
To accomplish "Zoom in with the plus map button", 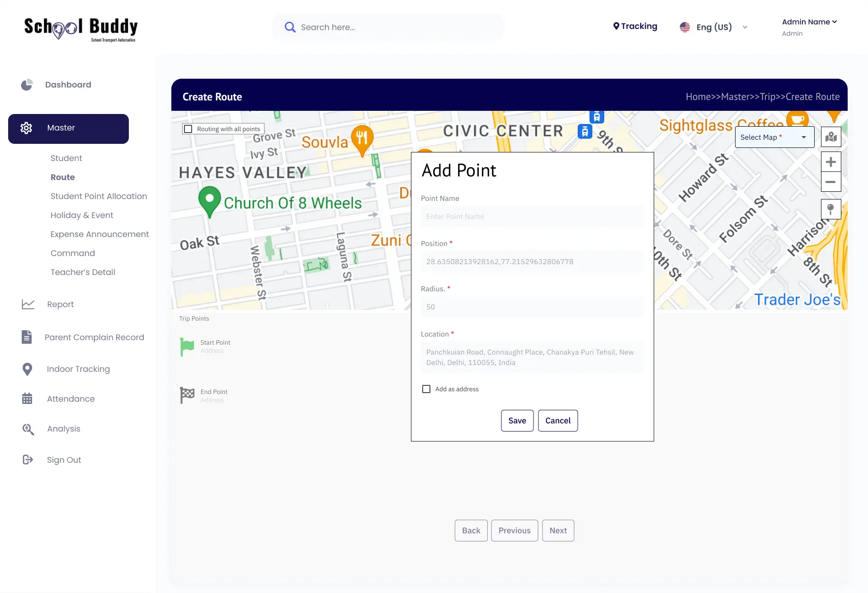I will click(x=831, y=162).
